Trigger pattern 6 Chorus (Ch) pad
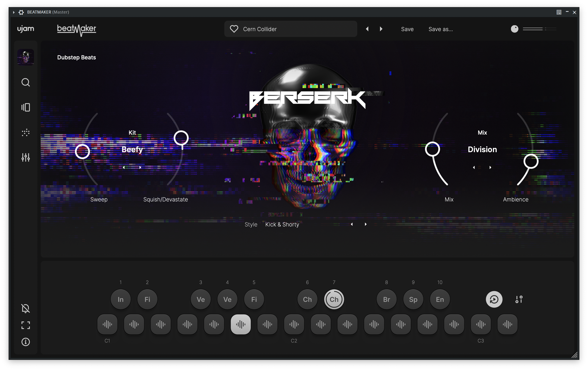Viewport: 588px width, 370px height. point(307,299)
